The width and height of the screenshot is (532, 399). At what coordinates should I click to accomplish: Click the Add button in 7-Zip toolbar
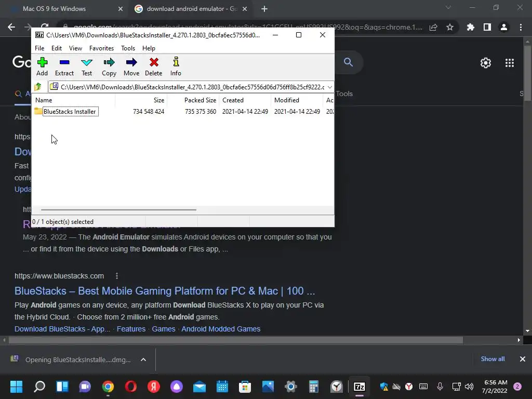point(42,66)
